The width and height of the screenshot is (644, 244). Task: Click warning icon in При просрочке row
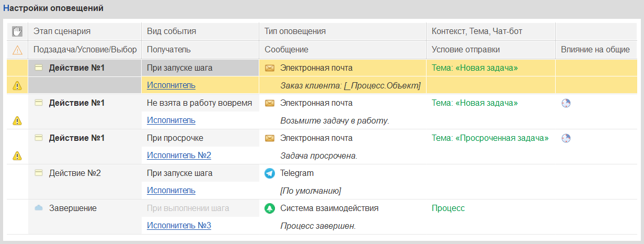pyautogui.click(x=17, y=156)
